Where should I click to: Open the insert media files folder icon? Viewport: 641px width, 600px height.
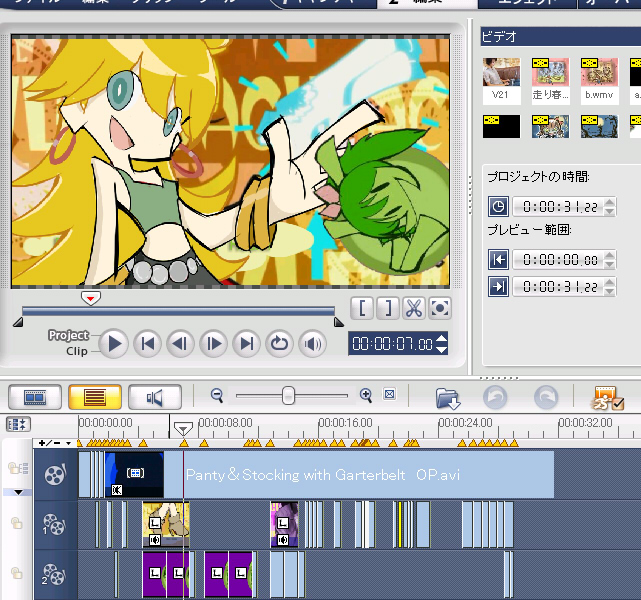[448, 398]
